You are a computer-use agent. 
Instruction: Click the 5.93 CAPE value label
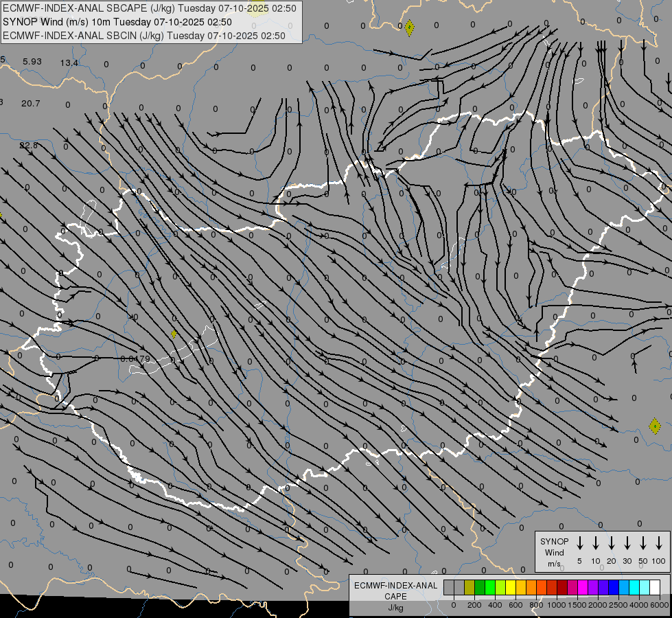click(32, 62)
